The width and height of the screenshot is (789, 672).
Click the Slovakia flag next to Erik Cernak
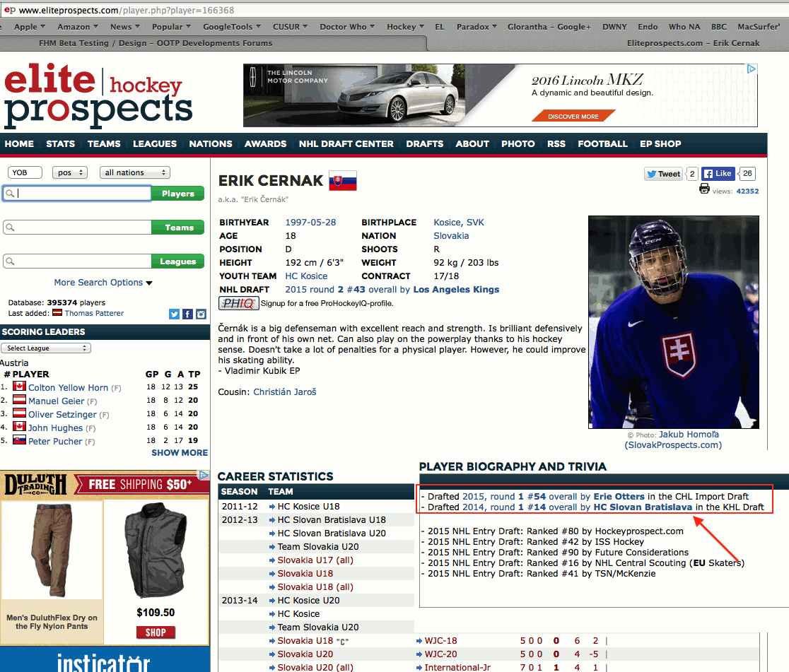point(343,181)
